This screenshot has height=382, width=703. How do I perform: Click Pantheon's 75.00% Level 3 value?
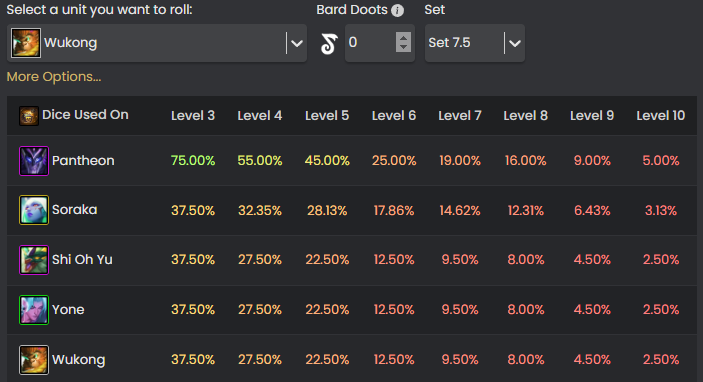(193, 161)
